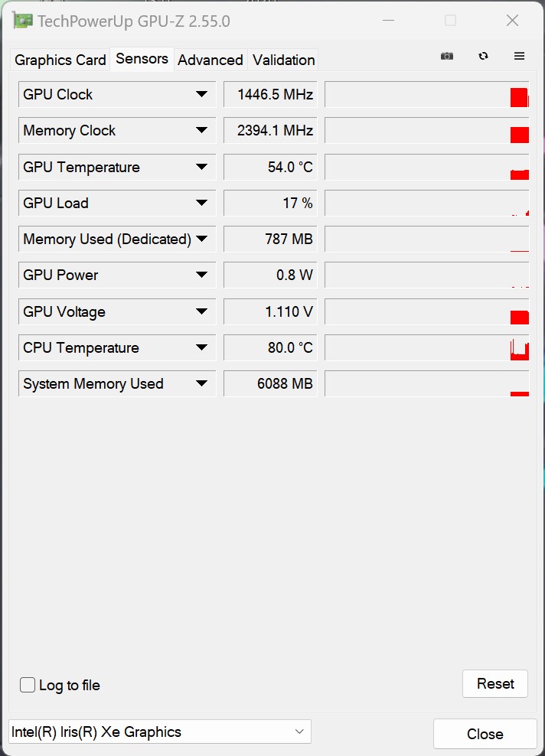Open the hamburger menu icon
Screen dimensions: 545x756
coord(519,56)
